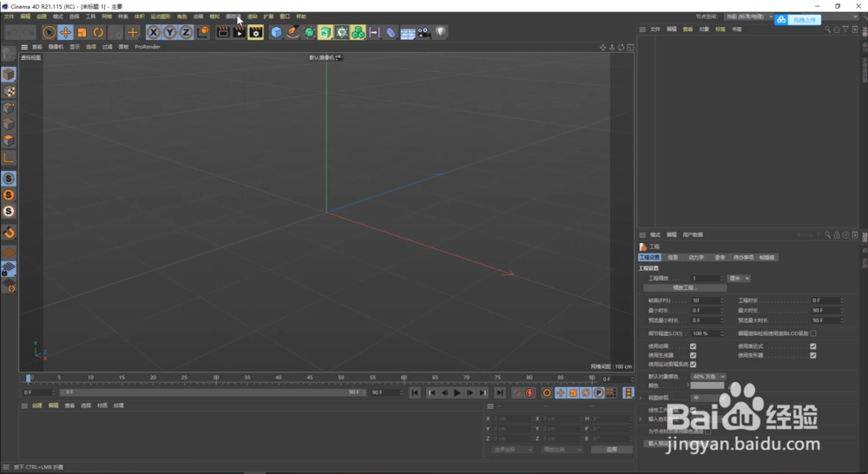Screen dimensions: 868x474
Task: Open the MoGraph Cloner cubes icon
Action: point(358,33)
